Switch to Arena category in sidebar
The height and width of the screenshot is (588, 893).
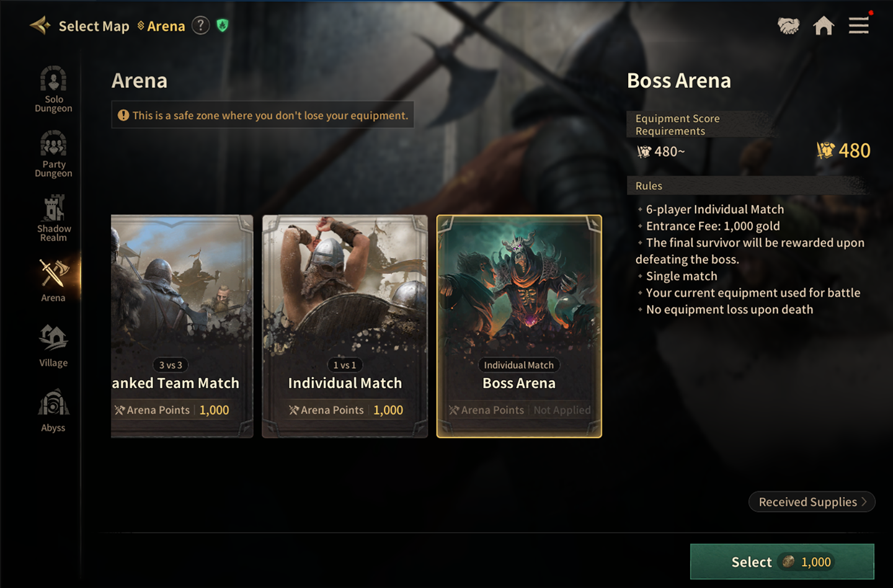tap(53, 280)
